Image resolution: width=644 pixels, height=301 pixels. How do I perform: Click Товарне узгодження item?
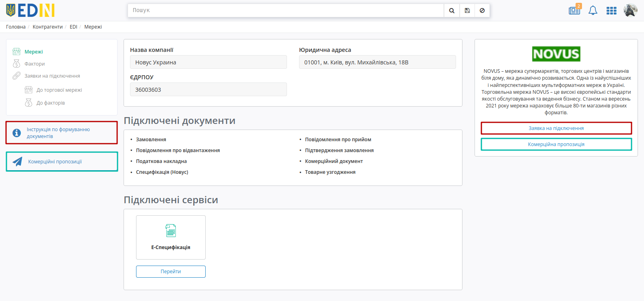(330, 172)
